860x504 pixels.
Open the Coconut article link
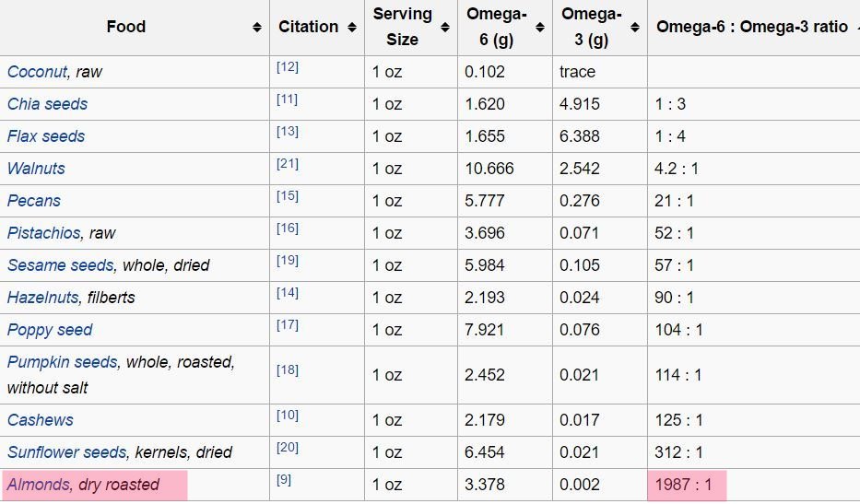39,72
